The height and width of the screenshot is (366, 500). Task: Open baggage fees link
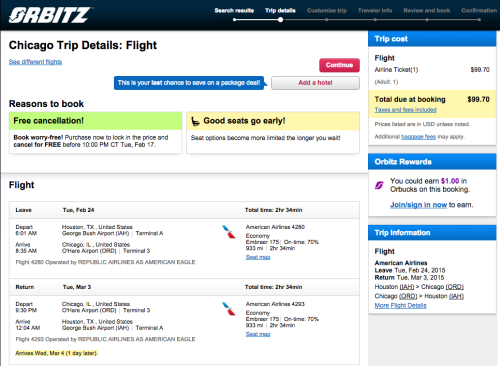point(418,137)
